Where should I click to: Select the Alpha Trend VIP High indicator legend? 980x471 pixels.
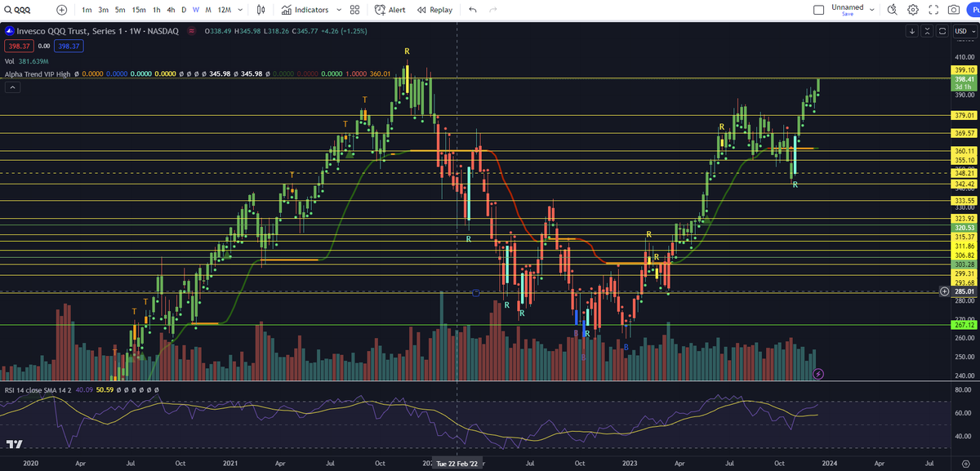(x=37, y=74)
